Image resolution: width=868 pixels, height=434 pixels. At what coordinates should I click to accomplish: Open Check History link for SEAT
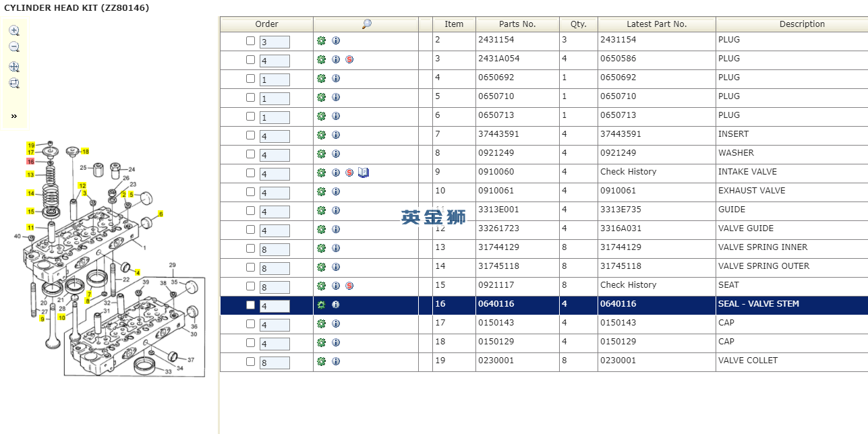[x=629, y=285]
